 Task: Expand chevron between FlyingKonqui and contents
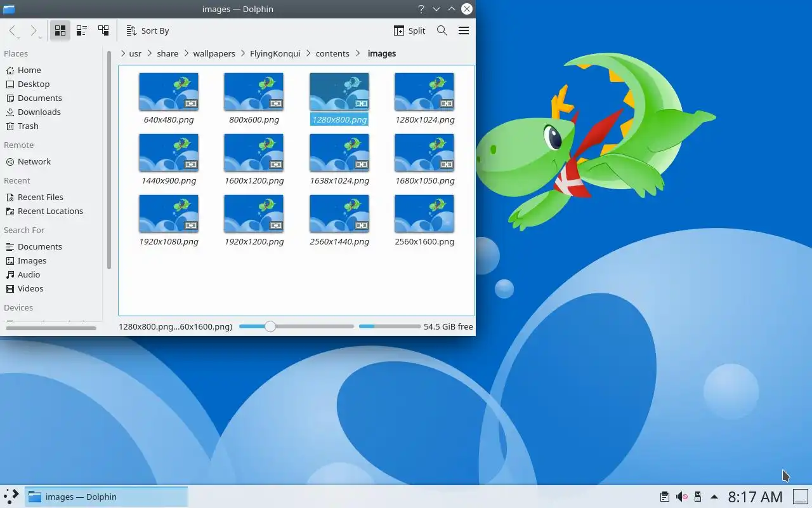tap(308, 53)
